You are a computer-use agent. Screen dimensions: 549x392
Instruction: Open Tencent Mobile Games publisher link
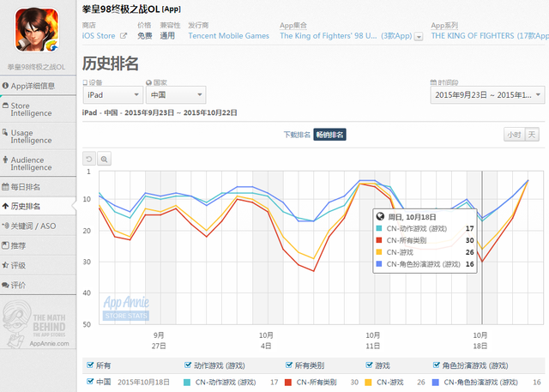229,36
